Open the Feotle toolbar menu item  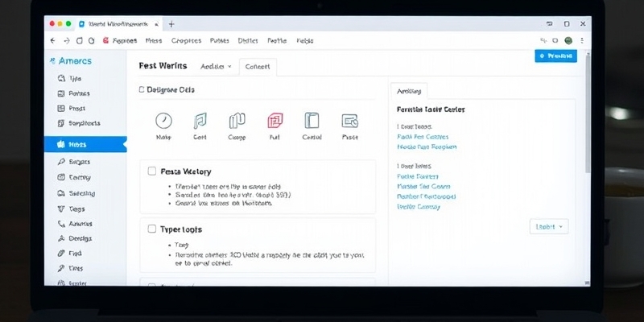coord(277,41)
